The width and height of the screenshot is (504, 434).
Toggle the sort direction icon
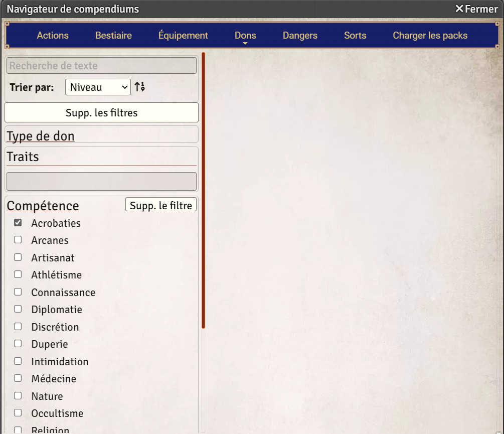click(139, 86)
